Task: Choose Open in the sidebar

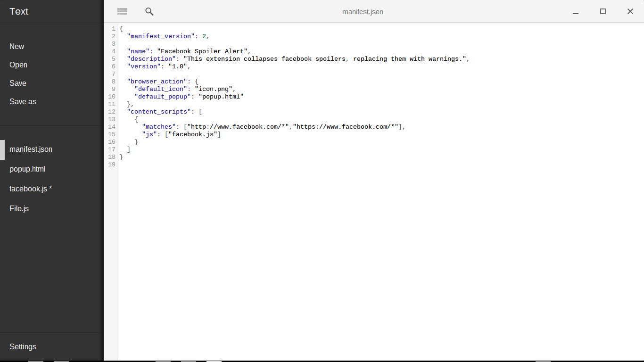Action: coord(18,65)
